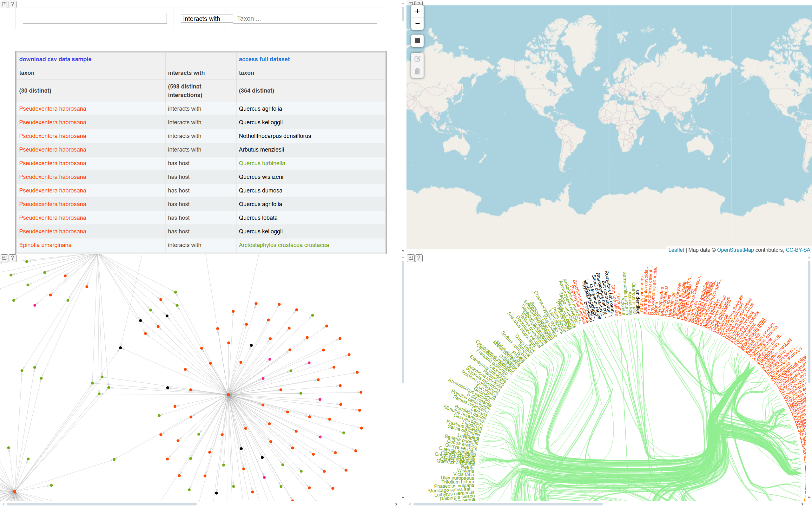Click 'Notholithocarpus densiflorus' table cell
Image resolution: width=812 pixels, height=507 pixels.
coord(275,136)
